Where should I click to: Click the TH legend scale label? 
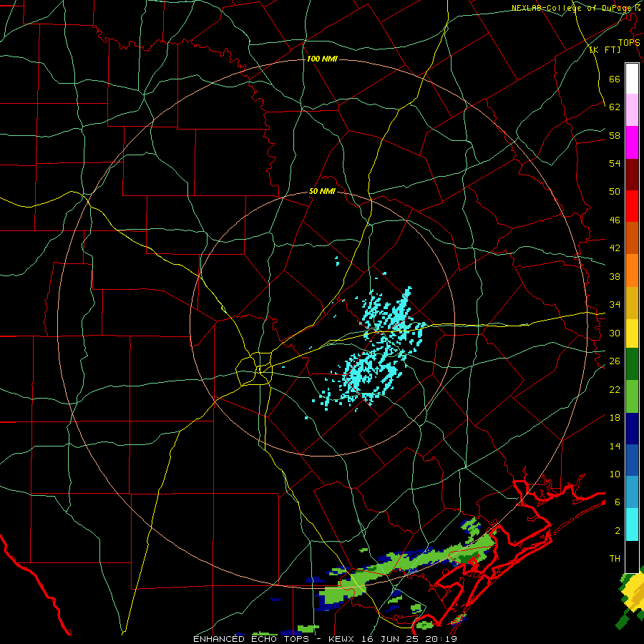tap(615, 559)
